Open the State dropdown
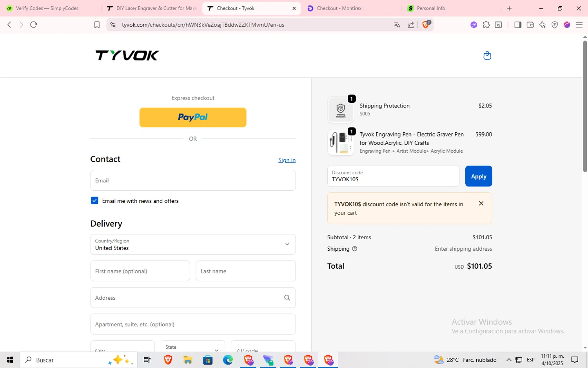588x368 pixels. [x=193, y=347]
